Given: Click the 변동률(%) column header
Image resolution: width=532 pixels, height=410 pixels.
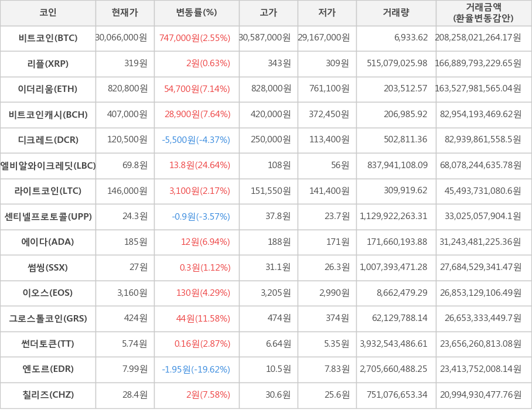Looking at the screenshot, I should [x=196, y=13].
